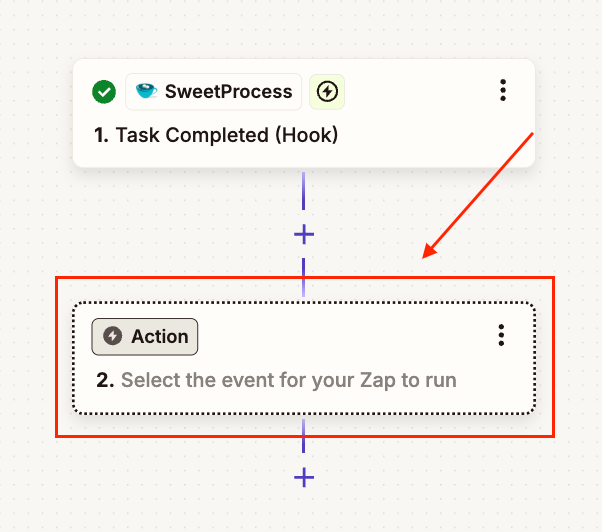The width and height of the screenshot is (602, 532).
Task: Click the lightning icon in Action chip
Action: click(113, 337)
